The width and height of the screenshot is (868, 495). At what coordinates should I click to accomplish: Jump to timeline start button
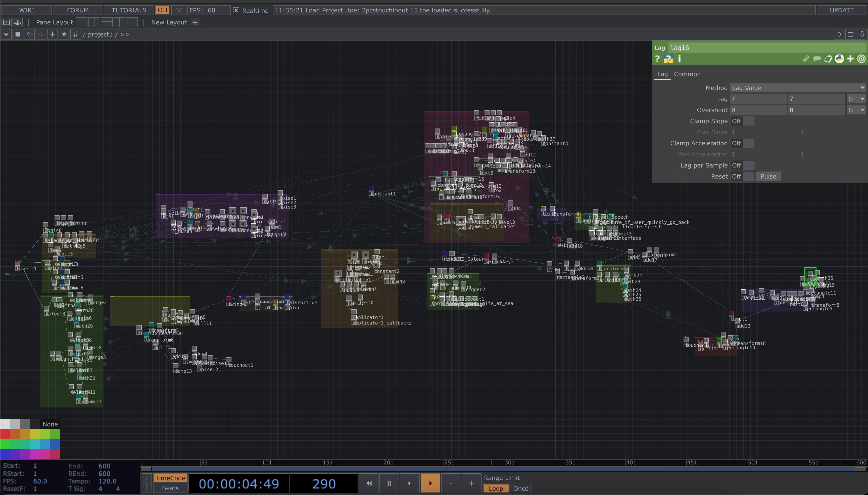(368, 483)
